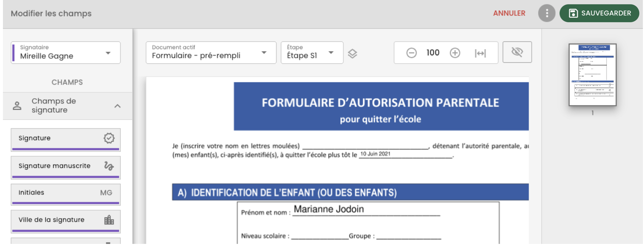The image size is (644, 245).
Task: Open the three-dot more options menu
Action: [546, 13]
